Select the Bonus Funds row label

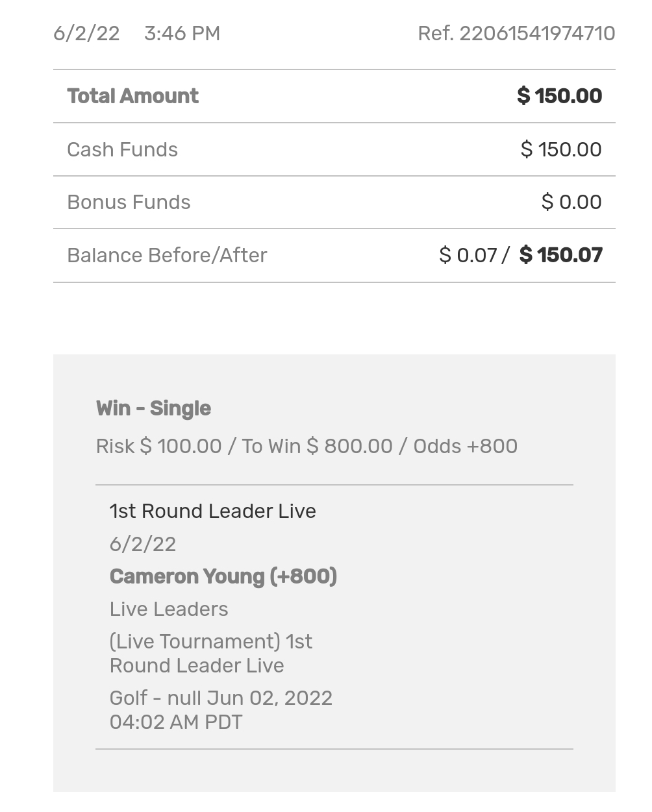129,202
